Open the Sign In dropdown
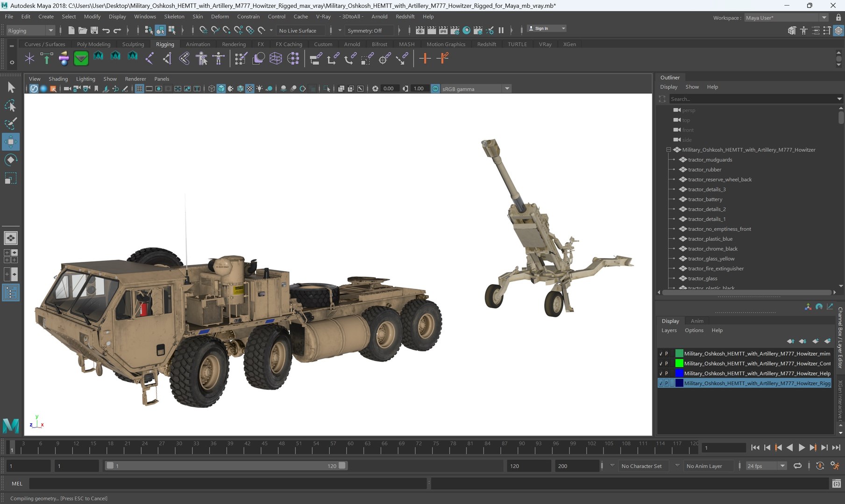845x504 pixels. pyautogui.click(x=547, y=28)
